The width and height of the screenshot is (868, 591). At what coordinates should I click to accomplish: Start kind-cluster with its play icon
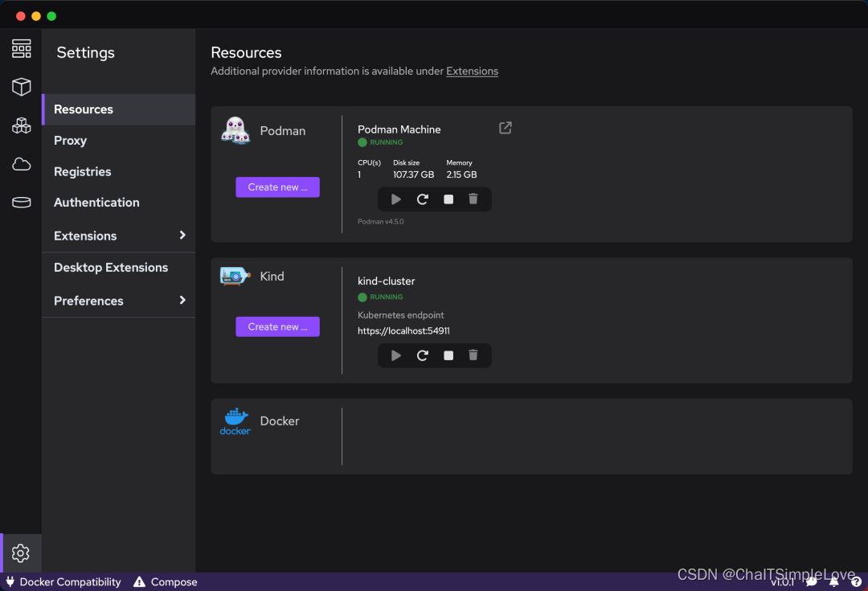coord(395,355)
